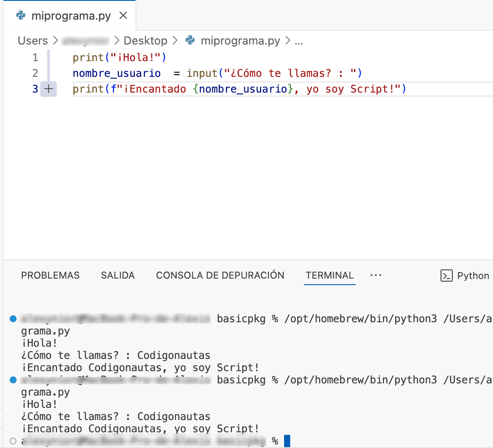Viewport: 493px width, 448px height.
Task: Click the Python icon on the miprograma.py tab
Action: pos(19,15)
